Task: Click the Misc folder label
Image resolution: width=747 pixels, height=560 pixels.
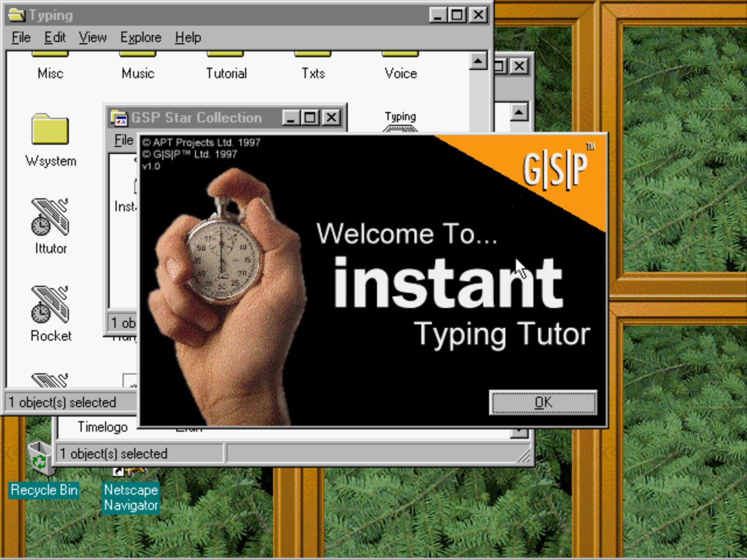Action: pos(50,73)
